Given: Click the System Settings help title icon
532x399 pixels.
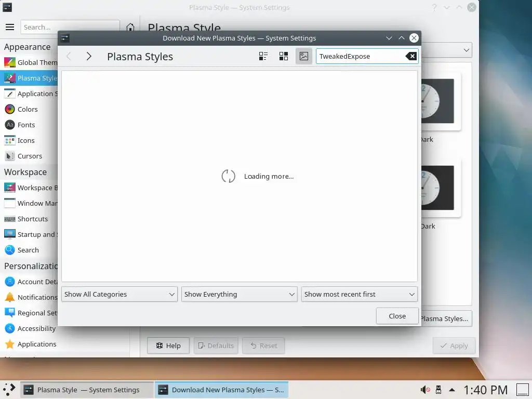Looking at the screenshot, I should [434, 7].
